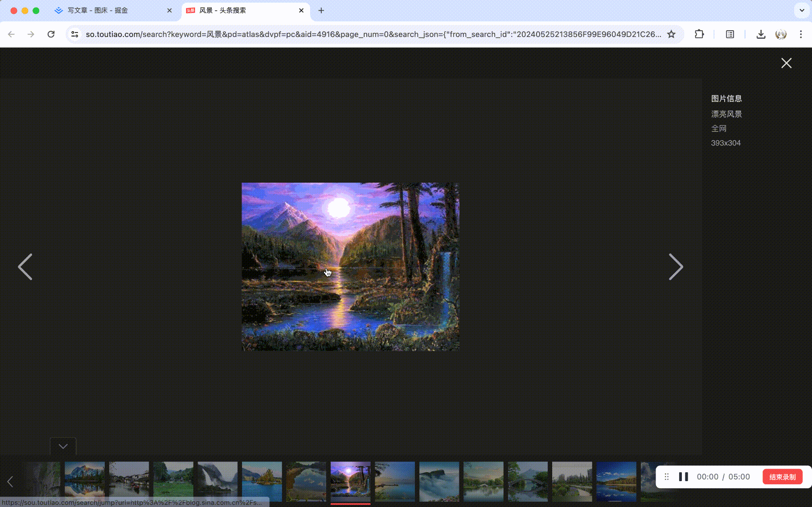
Task: Select the calm lake with white bridge thumbnail
Action: pos(484,482)
